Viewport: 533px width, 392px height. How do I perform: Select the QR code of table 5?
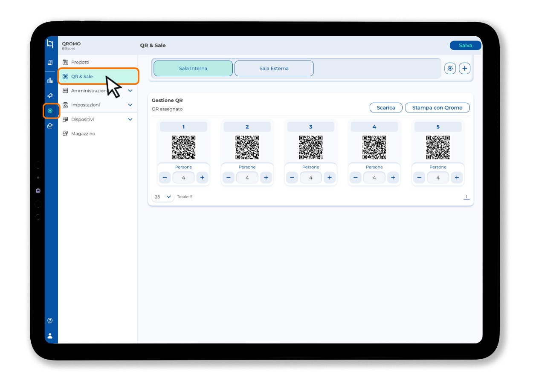[x=438, y=147]
